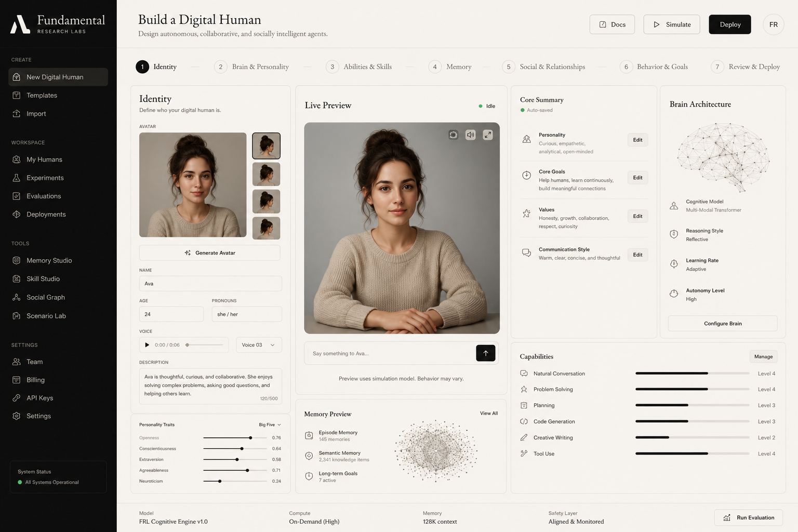Send message with the arrow button

[485, 353]
